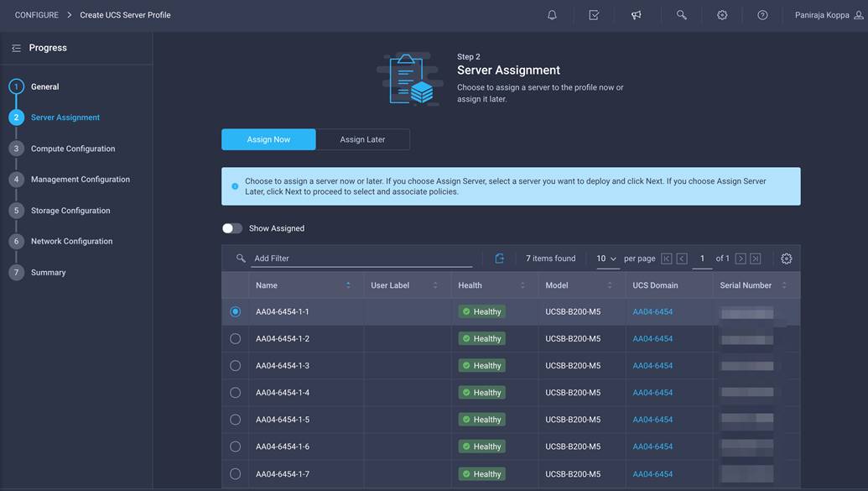Open the global search magnifier icon
Screen dimensions: 868x491
tap(682, 15)
